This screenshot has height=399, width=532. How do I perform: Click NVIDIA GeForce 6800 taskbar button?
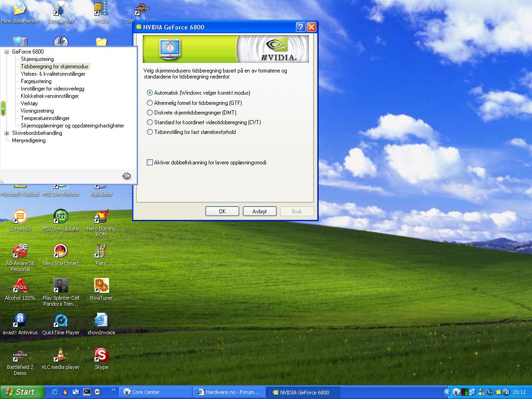coord(303,392)
